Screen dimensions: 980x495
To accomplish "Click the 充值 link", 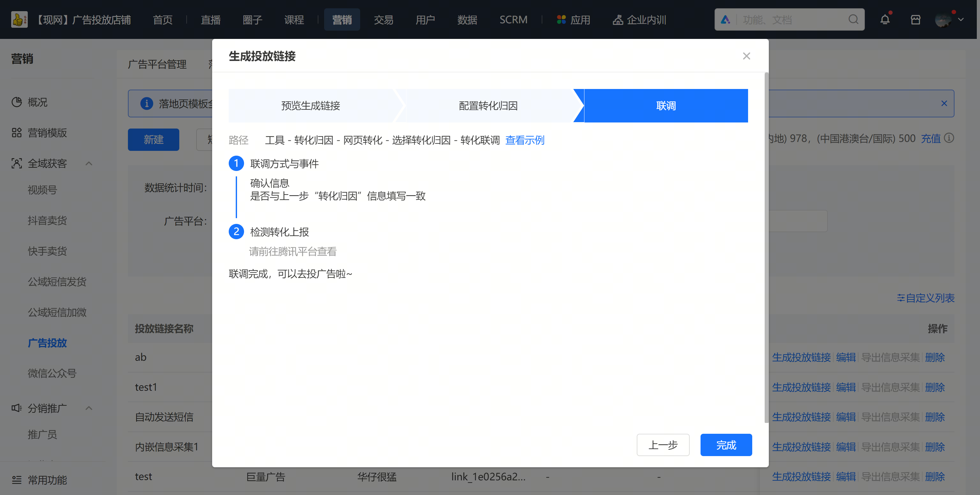I will [x=931, y=138].
